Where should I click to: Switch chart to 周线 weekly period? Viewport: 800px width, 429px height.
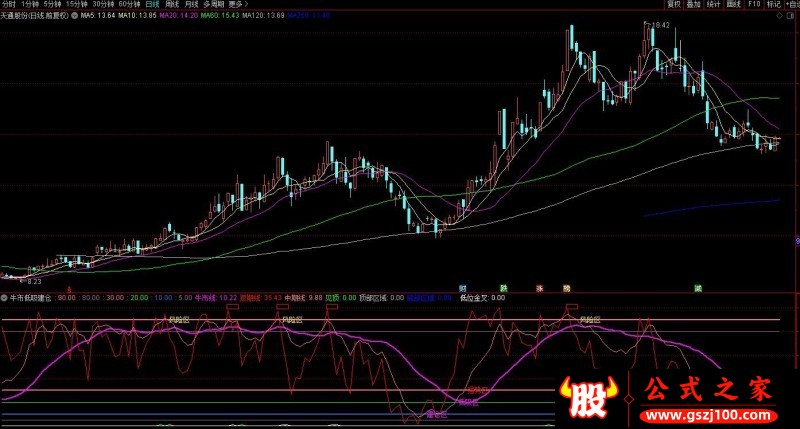click(x=171, y=5)
